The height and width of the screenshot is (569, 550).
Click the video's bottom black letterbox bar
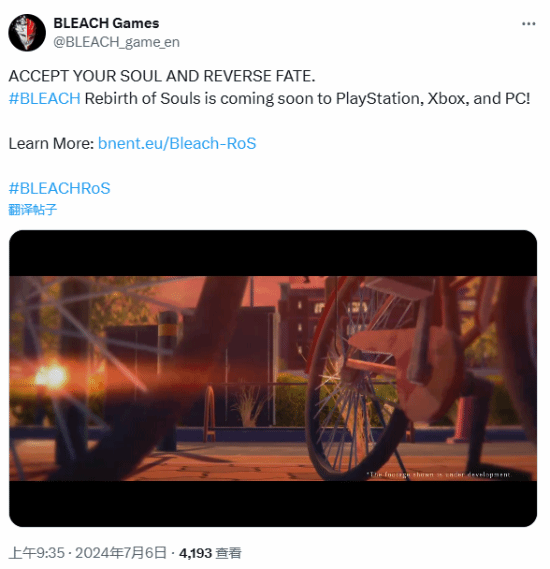pyautogui.click(x=273, y=504)
